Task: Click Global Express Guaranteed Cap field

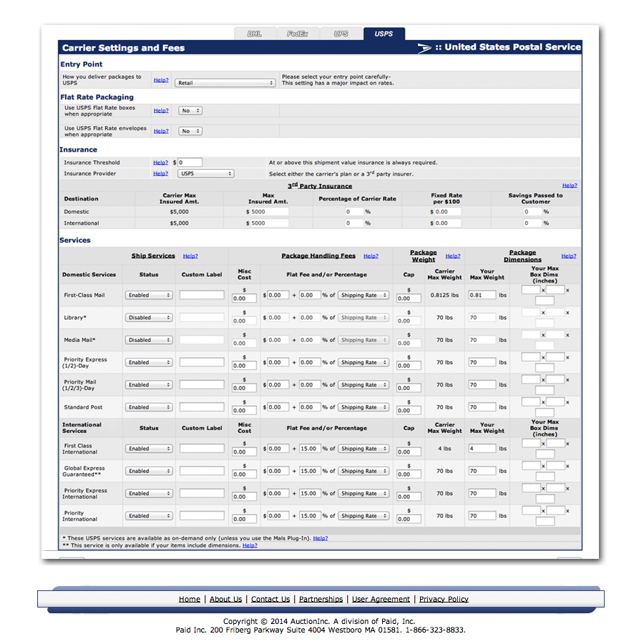Action: click(409, 474)
